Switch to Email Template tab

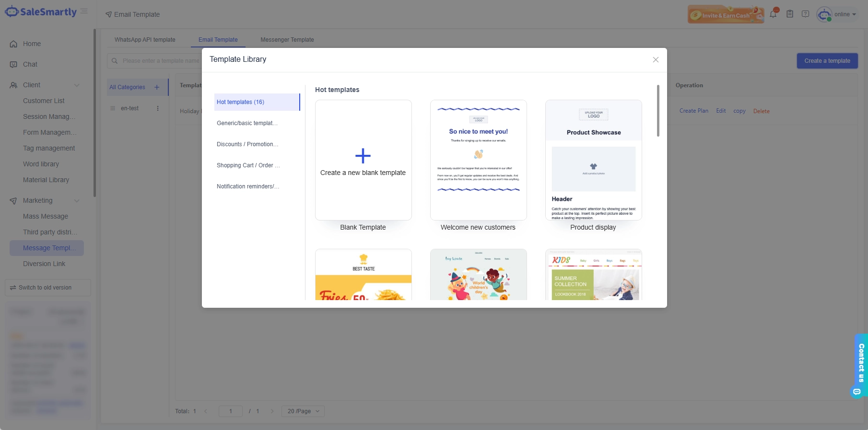click(218, 40)
